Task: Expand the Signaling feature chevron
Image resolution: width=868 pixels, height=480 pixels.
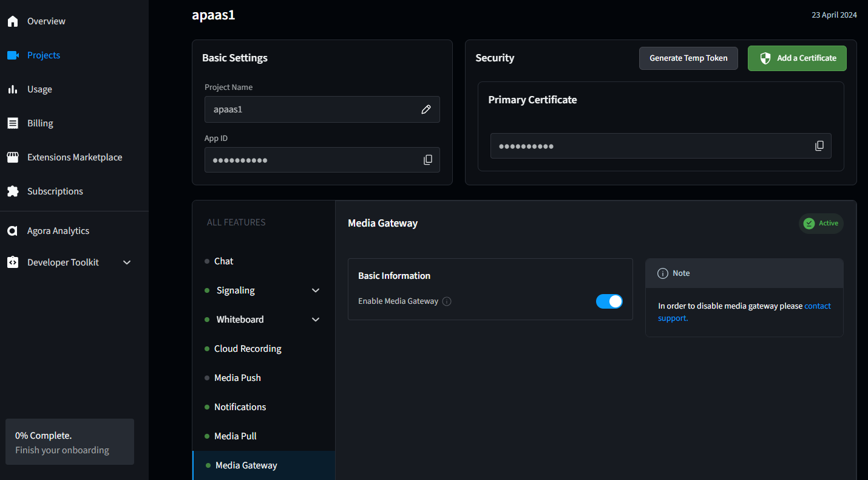Action: click(x=316, y=290)
